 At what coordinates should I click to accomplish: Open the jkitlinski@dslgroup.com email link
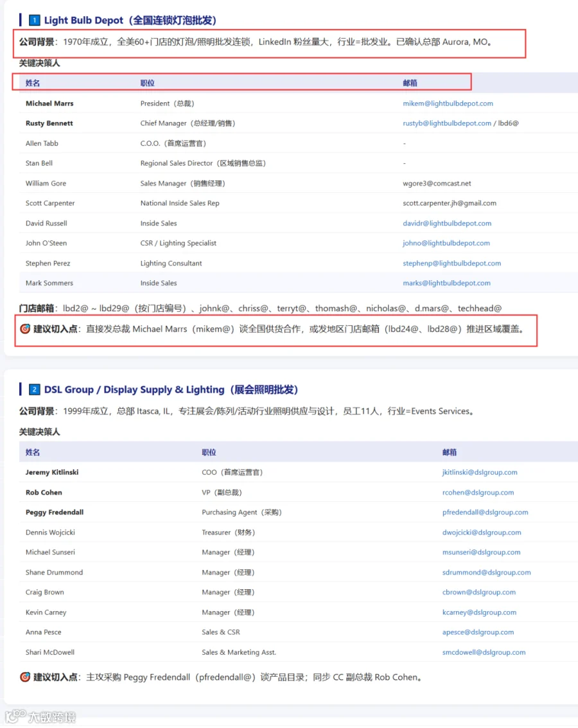(480, 472)
